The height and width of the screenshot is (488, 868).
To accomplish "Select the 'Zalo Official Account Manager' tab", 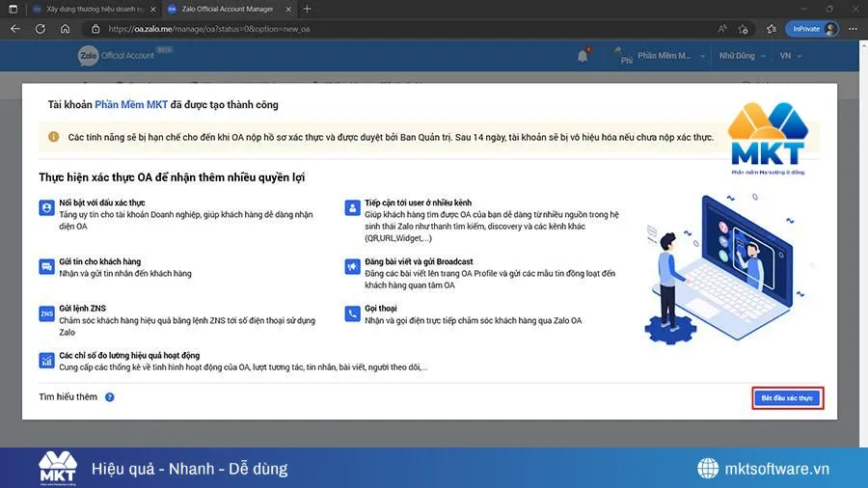I will coord(222,9).
